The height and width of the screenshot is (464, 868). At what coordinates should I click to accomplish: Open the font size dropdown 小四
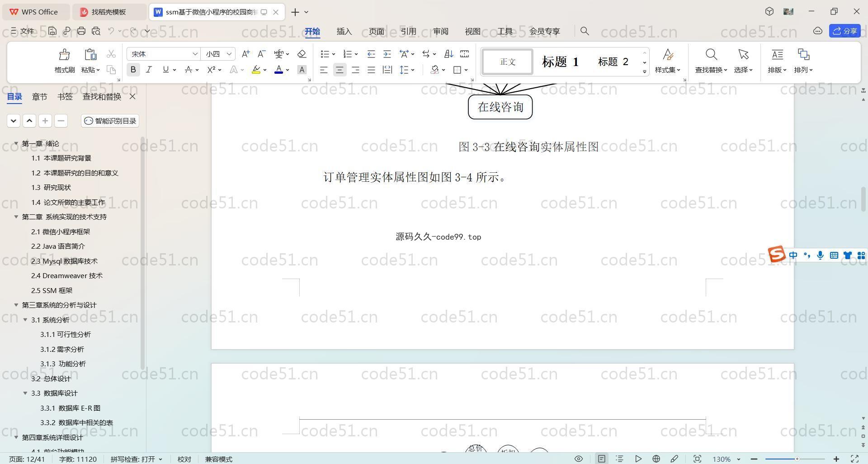(229, 54)
